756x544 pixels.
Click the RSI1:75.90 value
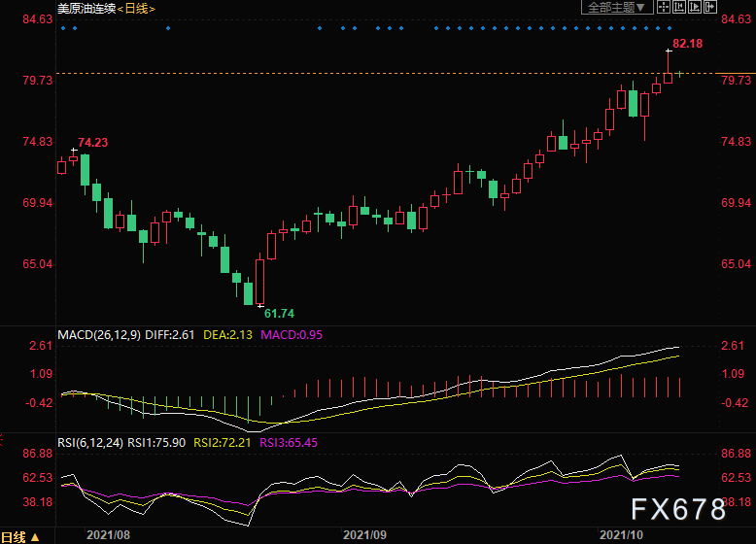click(156, 442)
